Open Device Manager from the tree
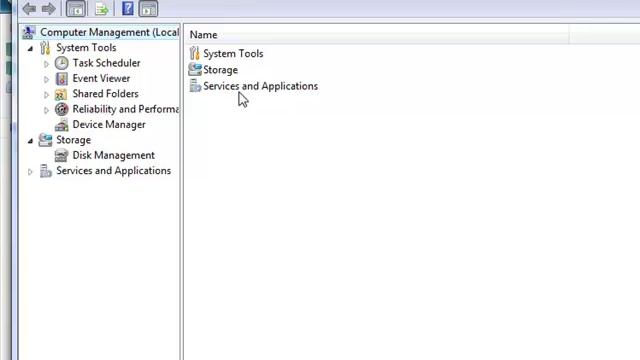The height and width of the screenshot is (360, 640). coord(109,124)
